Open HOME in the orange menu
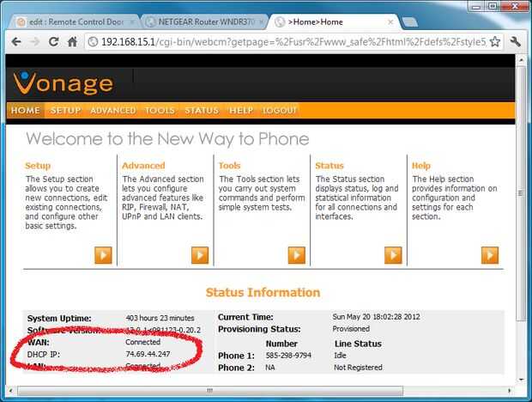 [x=26, y=110]
